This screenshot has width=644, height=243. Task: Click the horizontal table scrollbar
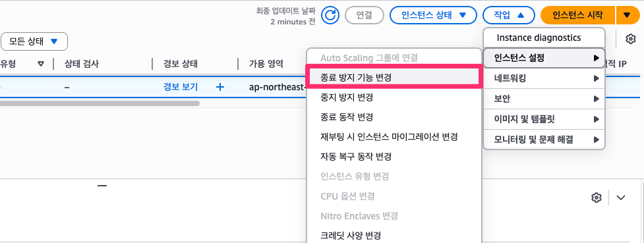(x=100, y=103)
